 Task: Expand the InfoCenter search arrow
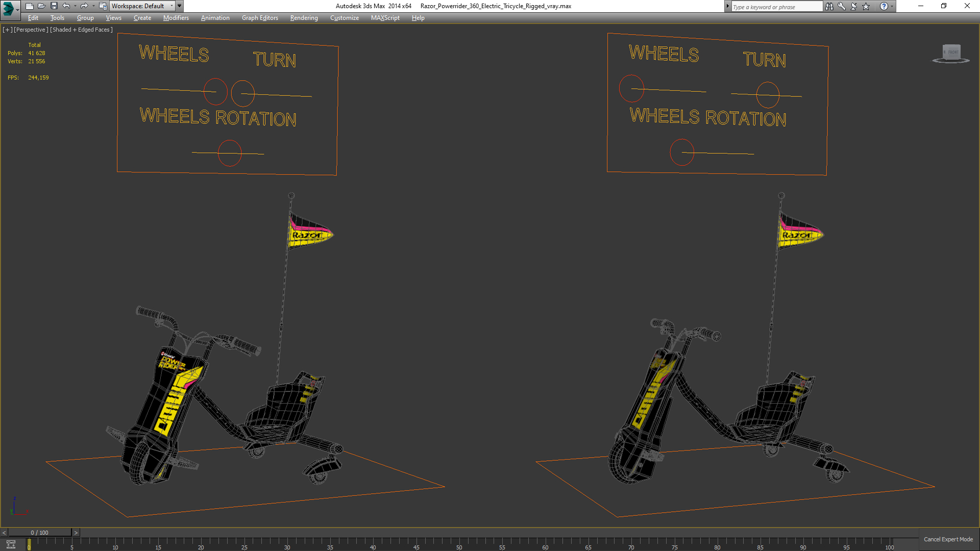(728, 6)
